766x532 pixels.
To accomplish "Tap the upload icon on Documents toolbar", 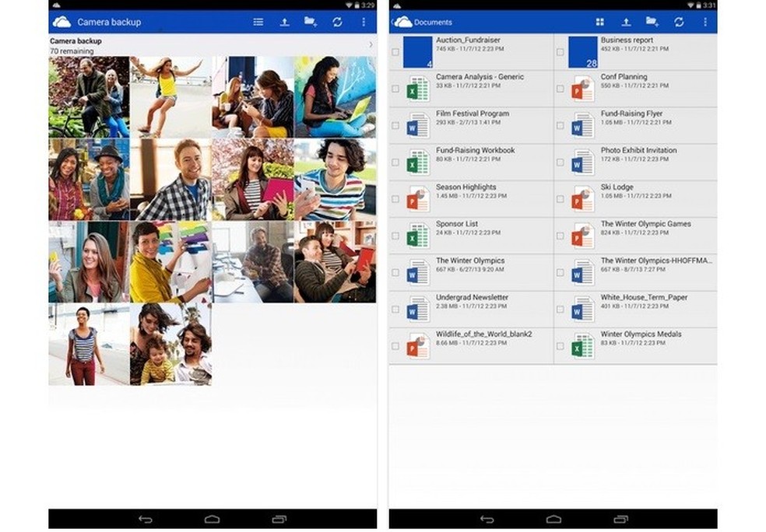I will click(x=626, y=22).
